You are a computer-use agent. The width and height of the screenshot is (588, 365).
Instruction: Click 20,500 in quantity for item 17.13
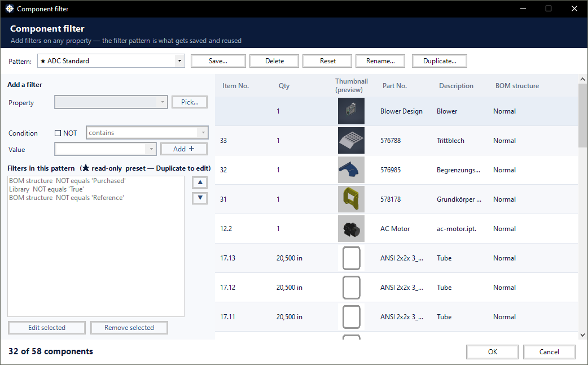289,258
